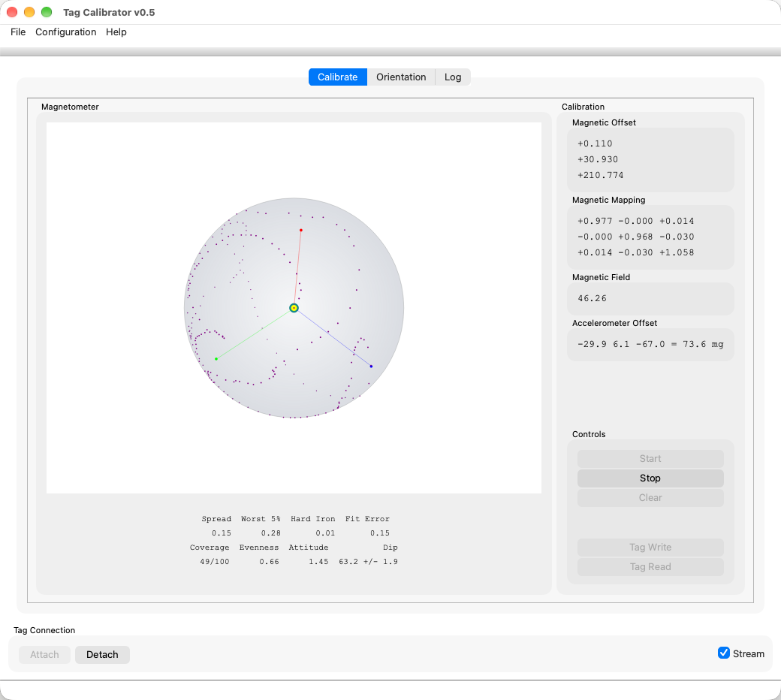
Task: Click the first row of the Magnetic Mapping matrix
Action: (x=635, y=222)
